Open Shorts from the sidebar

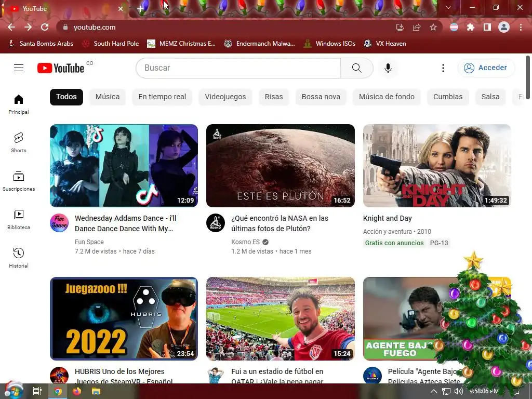(x=19, y=142)
